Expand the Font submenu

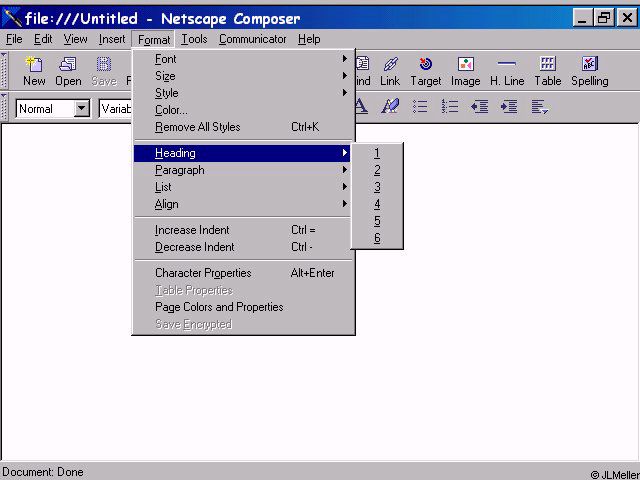coord(242,59)
